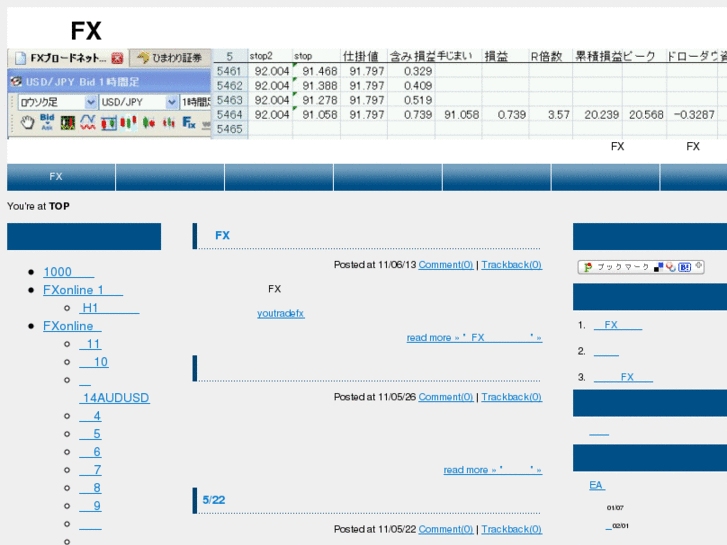727x545 pixels.
Task: Open sidebar link numbered 6
Action: pos(90,452)
